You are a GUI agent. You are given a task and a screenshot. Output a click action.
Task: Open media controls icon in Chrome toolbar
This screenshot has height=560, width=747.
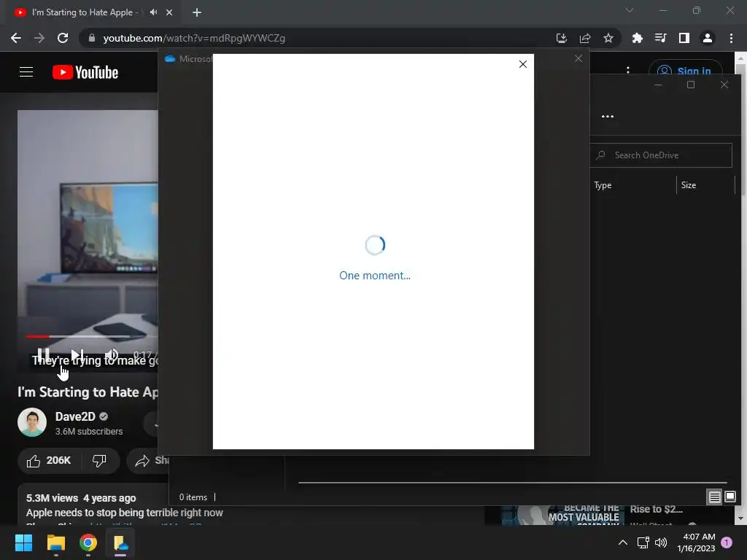tap(660, 38)
